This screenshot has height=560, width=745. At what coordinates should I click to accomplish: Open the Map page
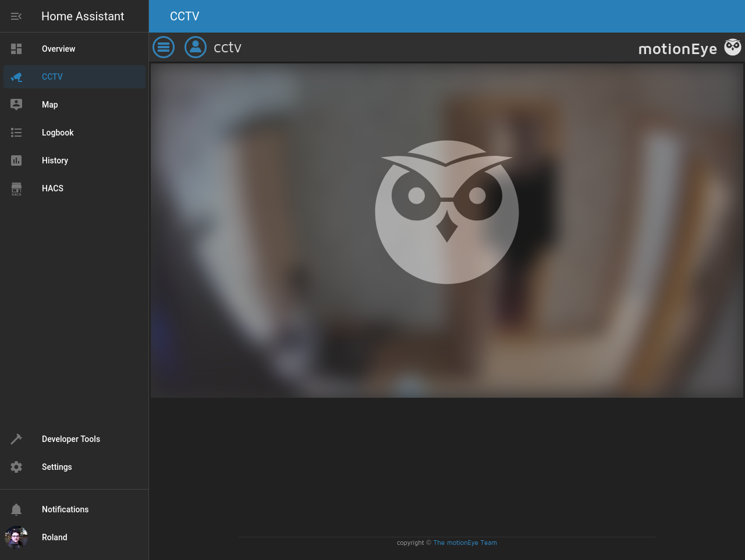(74, 105)
